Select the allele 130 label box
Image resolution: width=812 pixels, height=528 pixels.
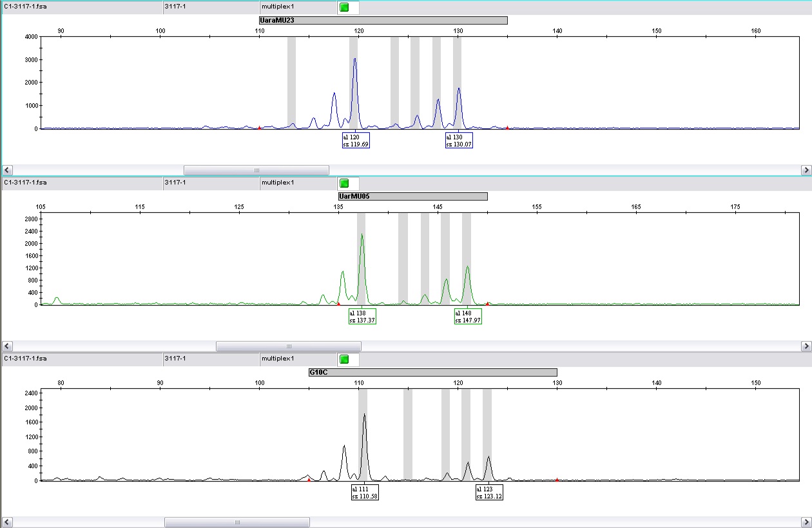tap(459, 141)
